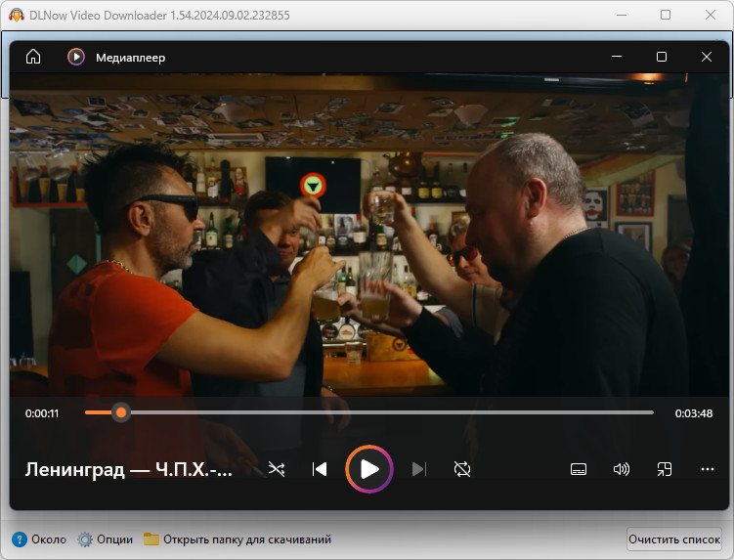
Task: Minimize the Media Player window
Action: click(617, 57)
